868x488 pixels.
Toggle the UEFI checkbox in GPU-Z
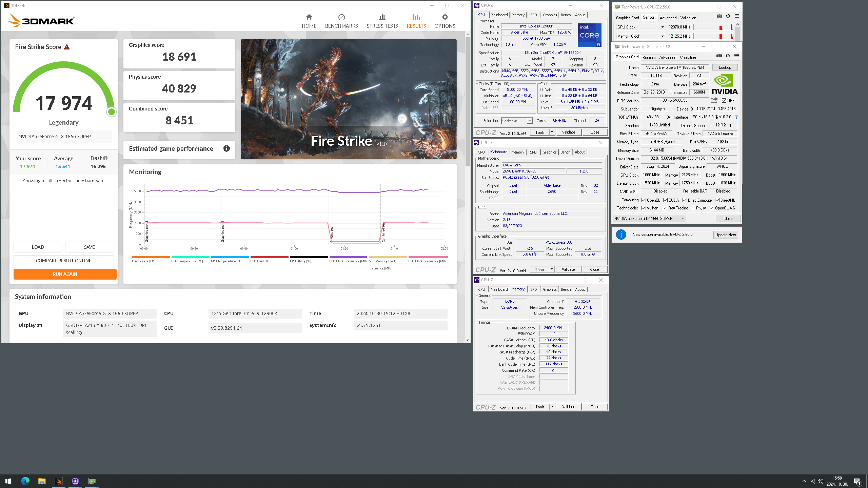pyautogui.click(x=724, y=101)
